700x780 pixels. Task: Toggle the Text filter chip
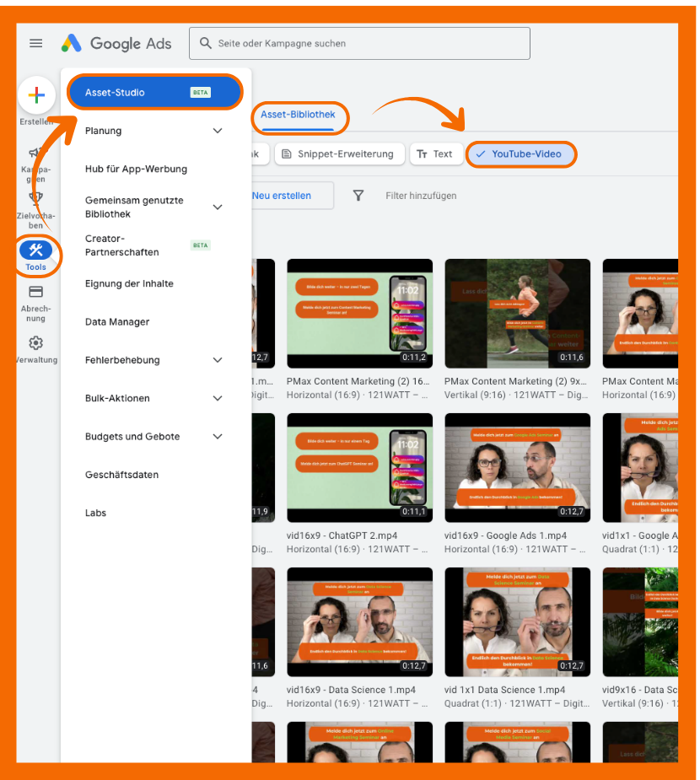coord(434,154)
